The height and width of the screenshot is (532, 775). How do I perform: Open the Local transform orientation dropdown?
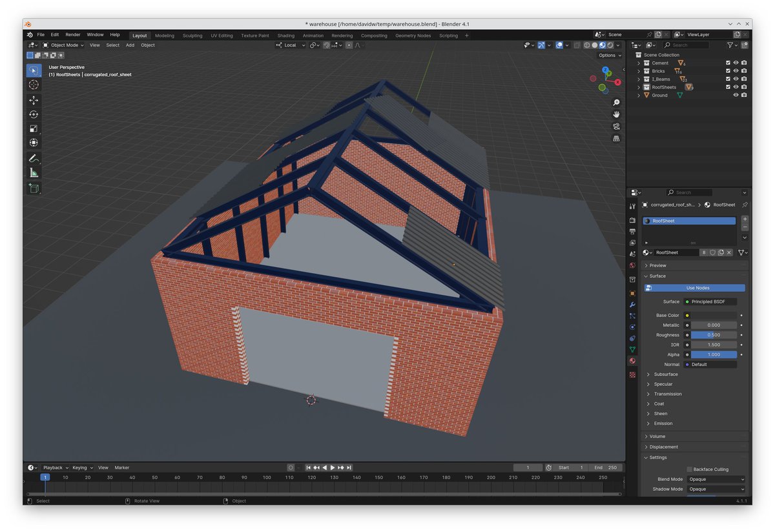[290, 45]
